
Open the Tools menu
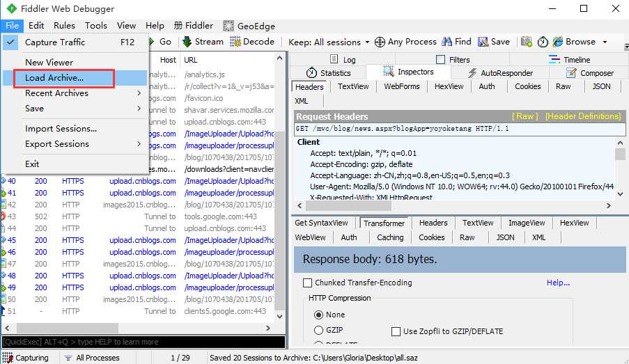96,26
